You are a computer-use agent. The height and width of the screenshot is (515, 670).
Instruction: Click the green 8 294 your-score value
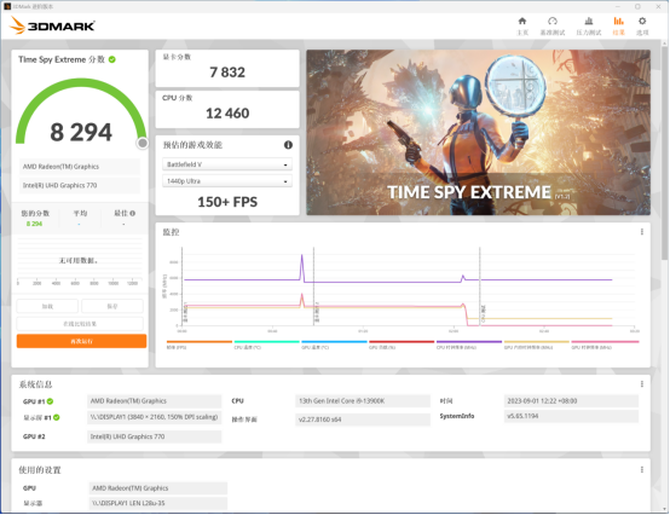34,224
